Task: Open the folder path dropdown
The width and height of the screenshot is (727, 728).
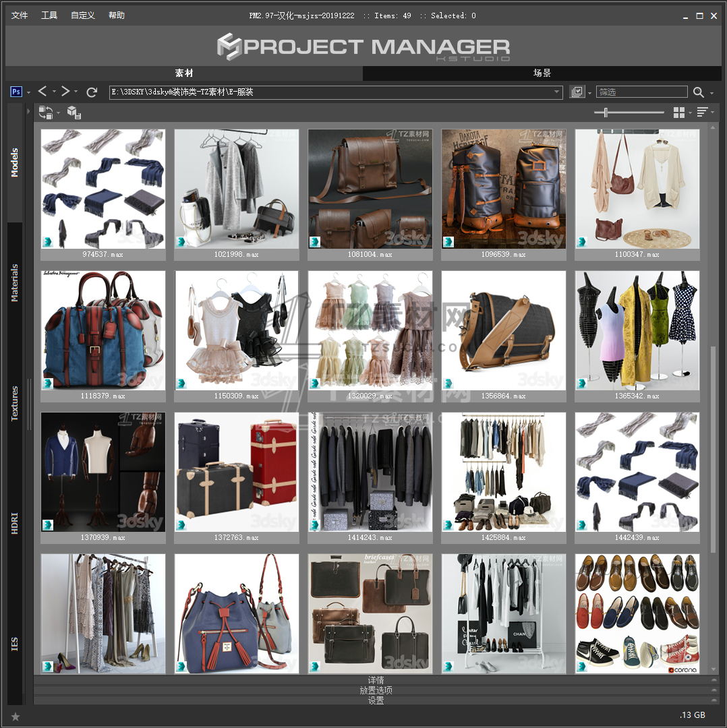Action: [557, 92]
